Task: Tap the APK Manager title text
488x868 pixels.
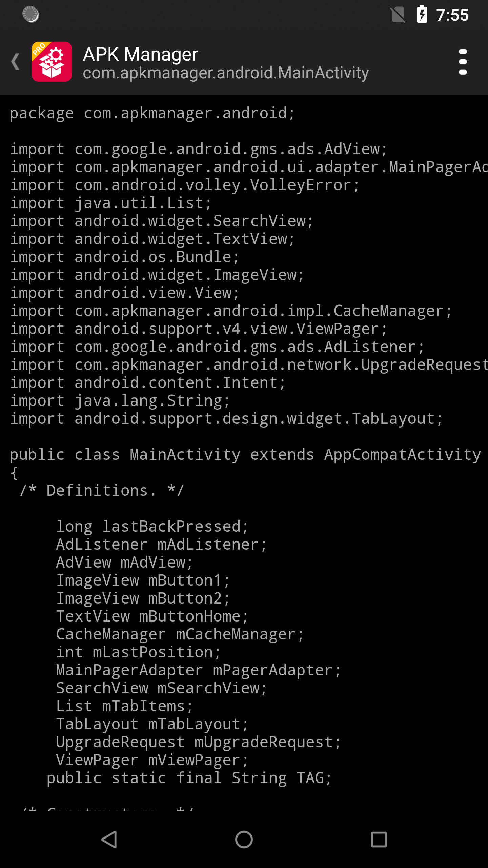Action: [x=141, y=54]
